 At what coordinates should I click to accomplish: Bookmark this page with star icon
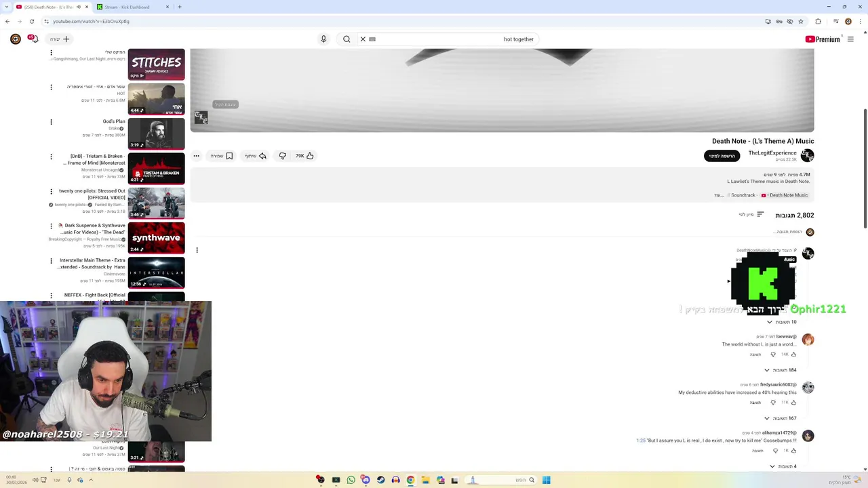click(x=801, y=21)
